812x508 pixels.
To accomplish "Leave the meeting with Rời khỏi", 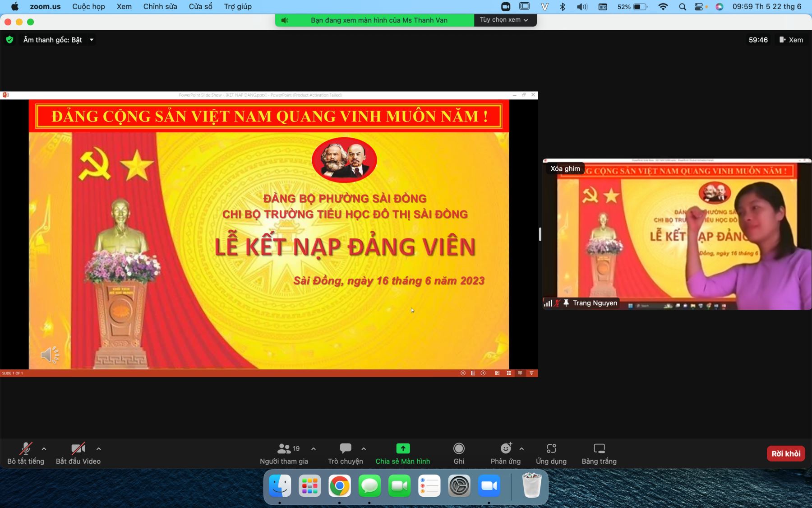I will (x=786, y=453).
